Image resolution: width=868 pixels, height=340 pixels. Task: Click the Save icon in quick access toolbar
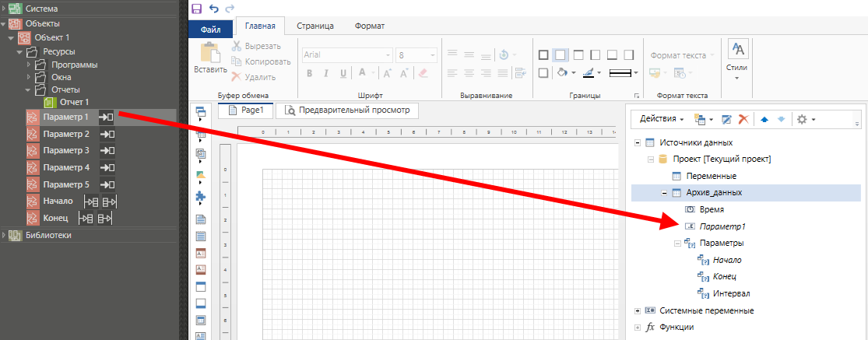(x=196, y=9)
